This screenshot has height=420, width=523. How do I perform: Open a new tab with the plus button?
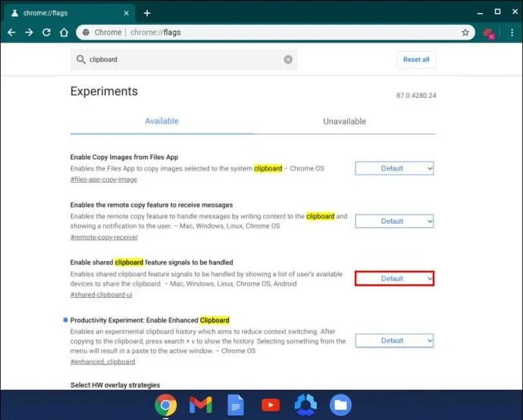pos(147,13)
